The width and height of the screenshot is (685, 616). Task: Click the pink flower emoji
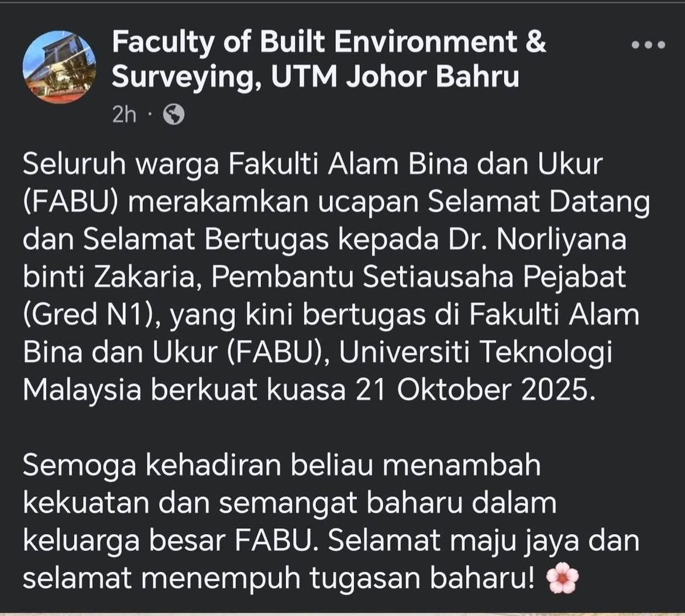[562, 579]
